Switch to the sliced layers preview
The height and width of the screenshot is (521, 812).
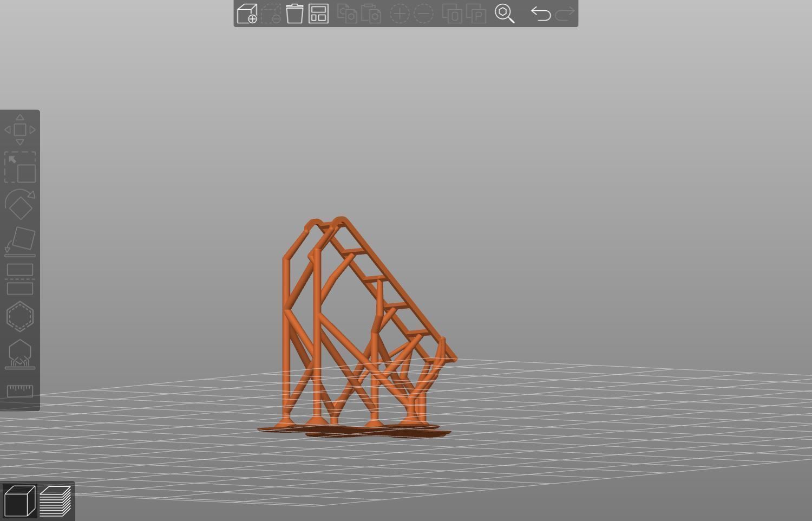tap(55, 501)
